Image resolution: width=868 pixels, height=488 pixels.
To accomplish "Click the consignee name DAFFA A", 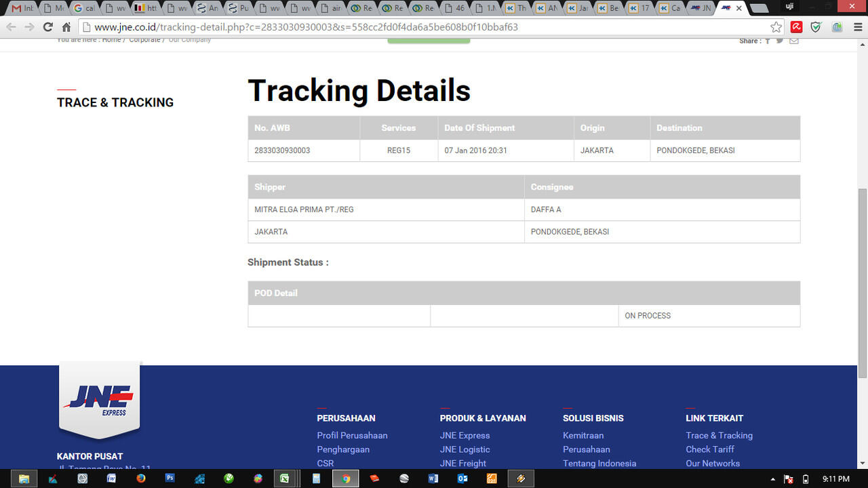I will pyautogui.click(x=546, y=209).
